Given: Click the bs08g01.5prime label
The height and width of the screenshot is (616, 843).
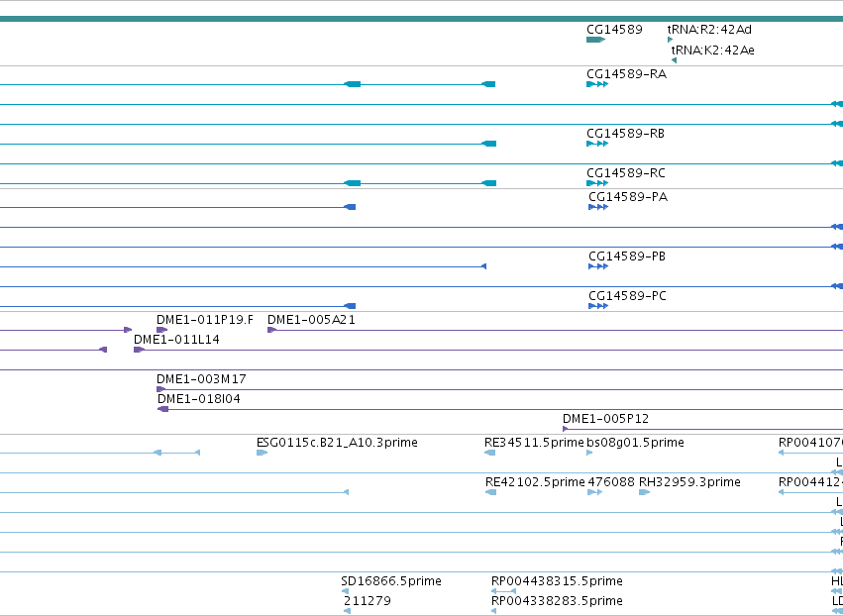Looking at the screenshot, I should (636, 443).
